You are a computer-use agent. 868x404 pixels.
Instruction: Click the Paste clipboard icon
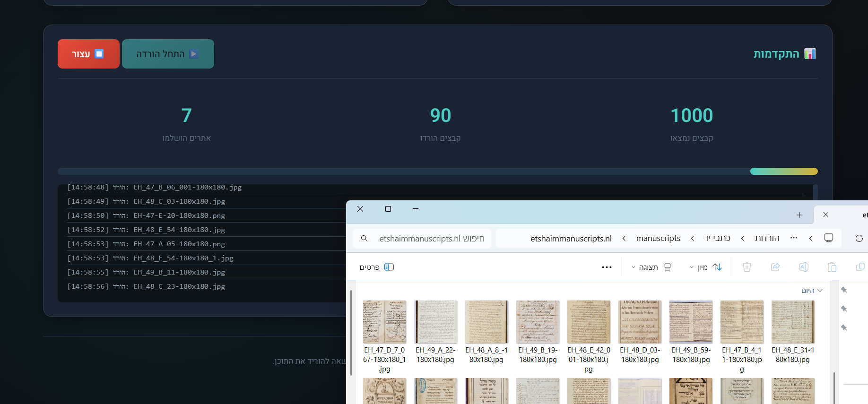point(832,267)
